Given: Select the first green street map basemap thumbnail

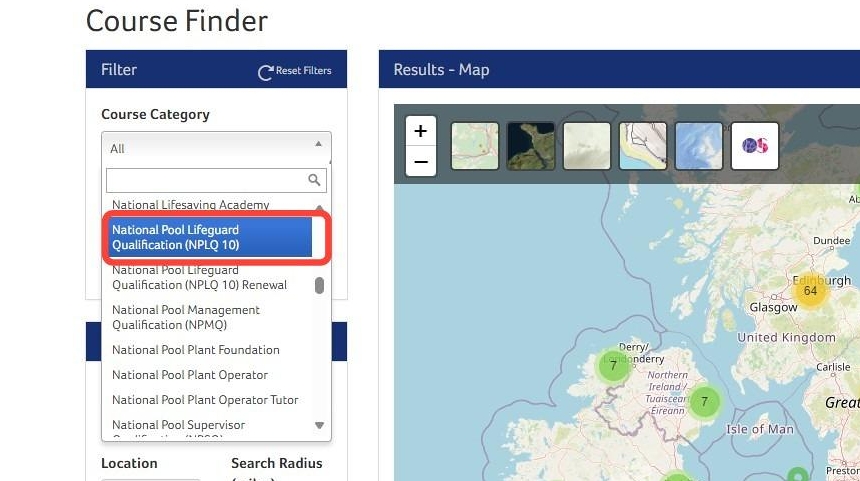Looking at the screenshot, I should point(475,146).
